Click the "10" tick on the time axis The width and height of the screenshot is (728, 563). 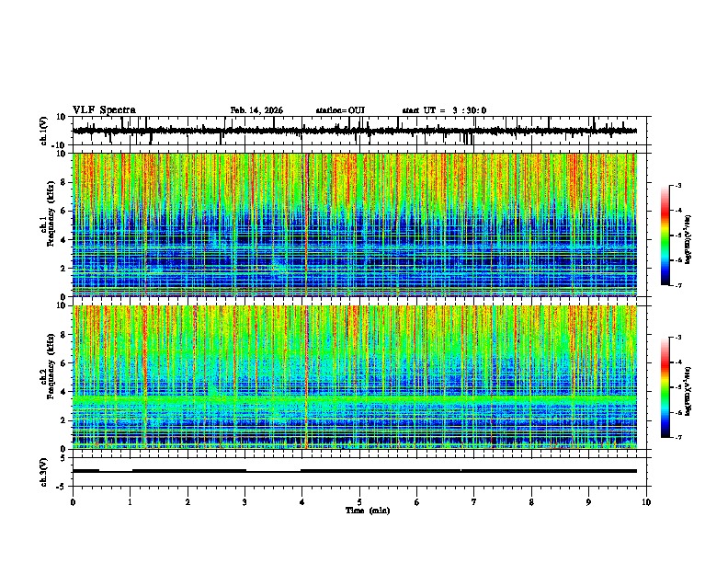(x=646, y=502)
